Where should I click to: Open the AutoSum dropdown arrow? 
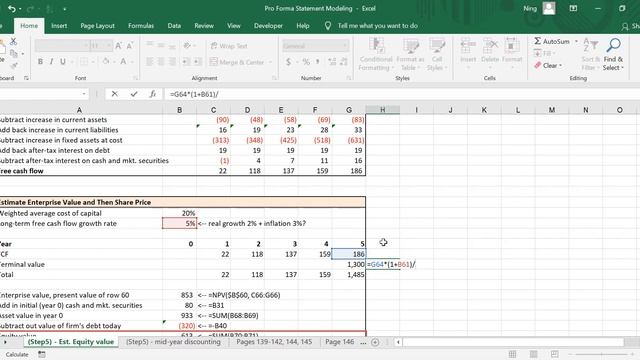click(x=576, y=41)
